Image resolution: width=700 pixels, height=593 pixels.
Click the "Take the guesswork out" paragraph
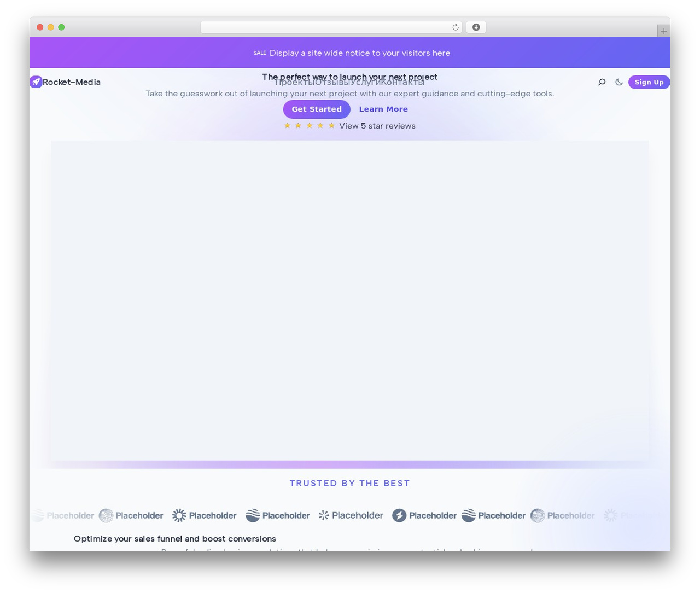click(350, 94)
